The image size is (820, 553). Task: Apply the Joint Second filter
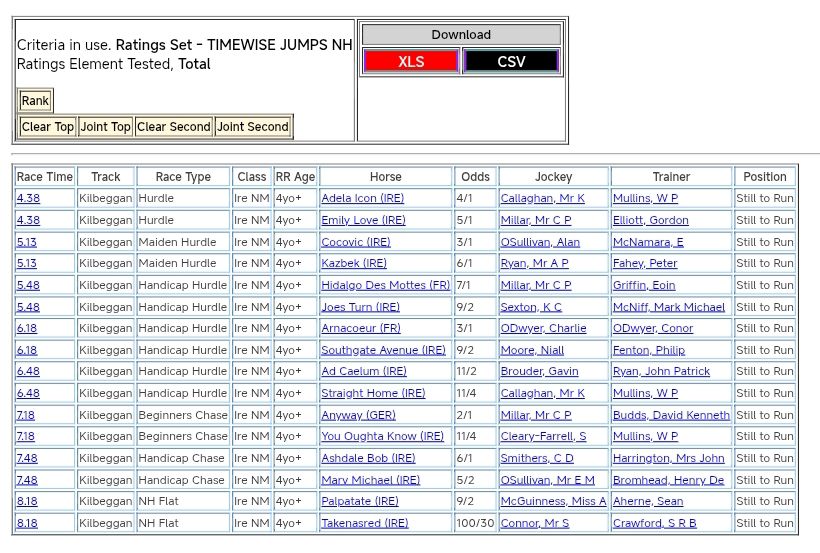(252, 127)
